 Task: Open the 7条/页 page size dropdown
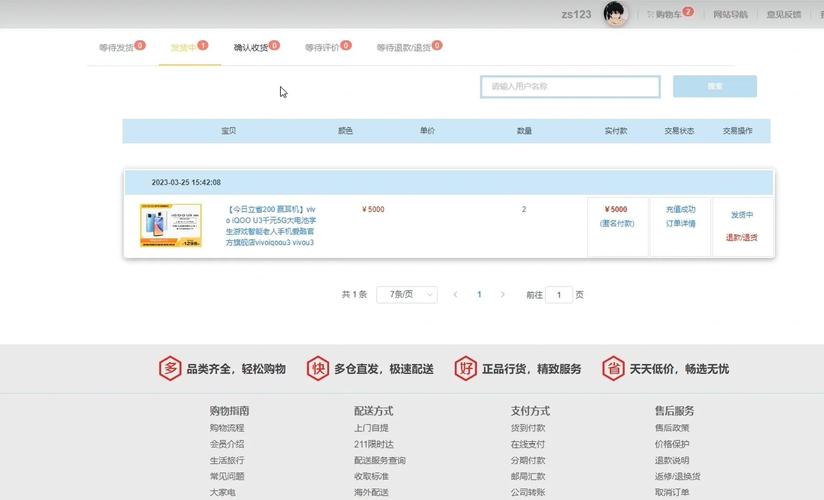tap(407, 294)
